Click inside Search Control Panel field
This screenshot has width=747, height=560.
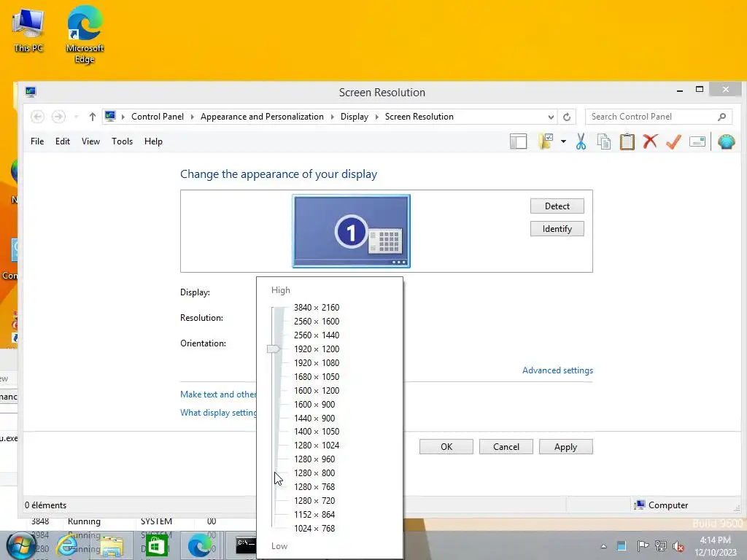pos(659,117)
